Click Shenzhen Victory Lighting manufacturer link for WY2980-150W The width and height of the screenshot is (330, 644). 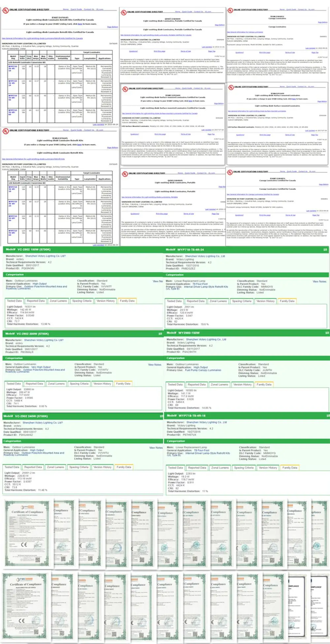(x=206, y=340)
